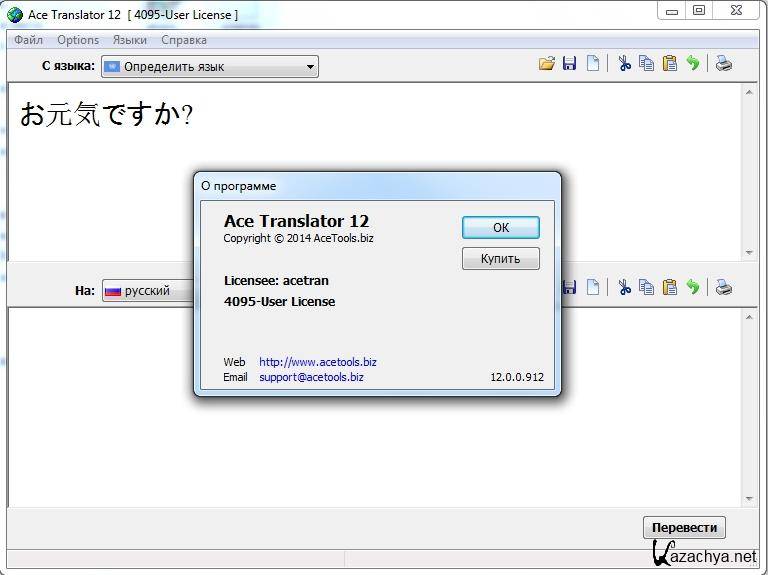This screenshot has width=768, height=575.
Task: Click the green Undo arrow in source toolbar
Action: (693, 64)
